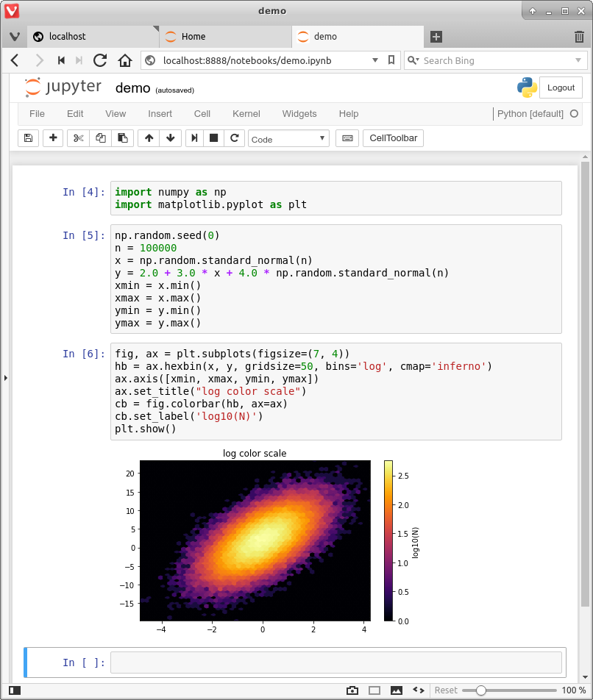This screenshot has width=593, height=700.
Task: Click the paste cells icon in the toolbar
Action: [x=122, y=138]
